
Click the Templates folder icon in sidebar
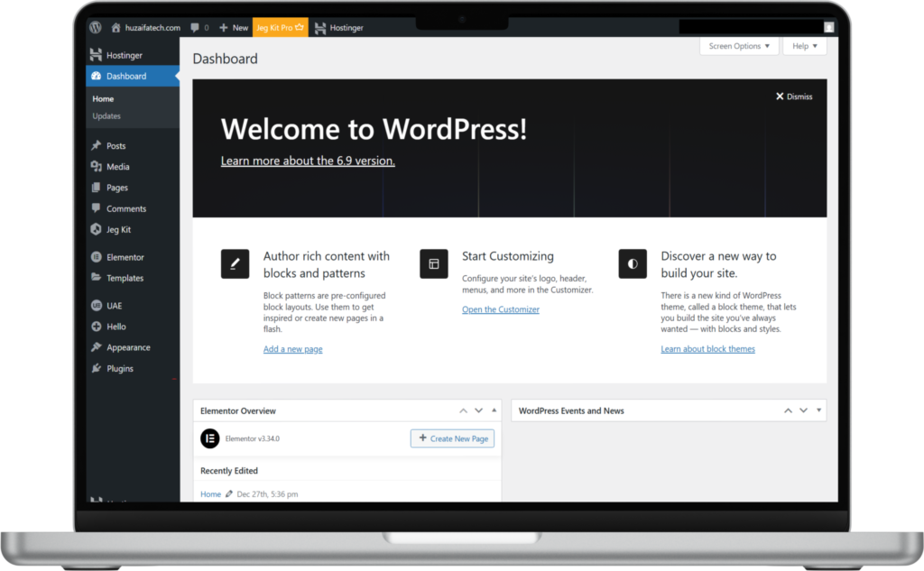(x=96, y=278)
